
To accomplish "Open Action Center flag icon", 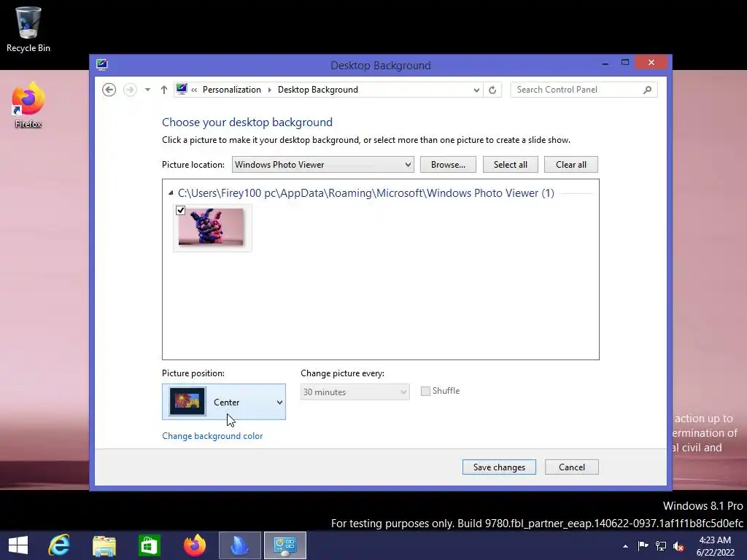I will pos(643,545).
